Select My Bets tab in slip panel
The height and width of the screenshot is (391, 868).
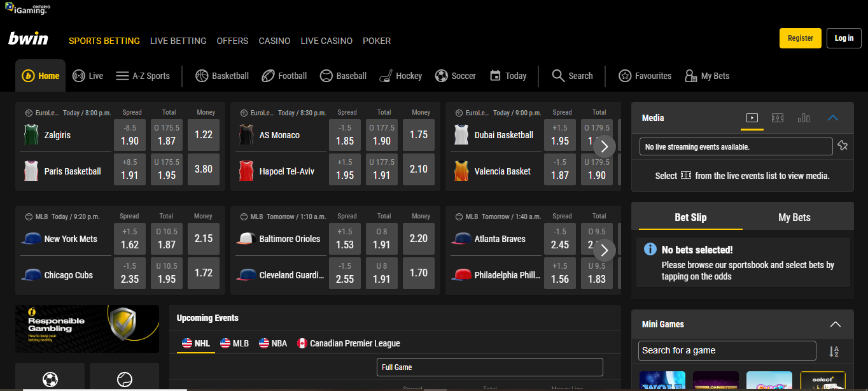pos(794,217)
